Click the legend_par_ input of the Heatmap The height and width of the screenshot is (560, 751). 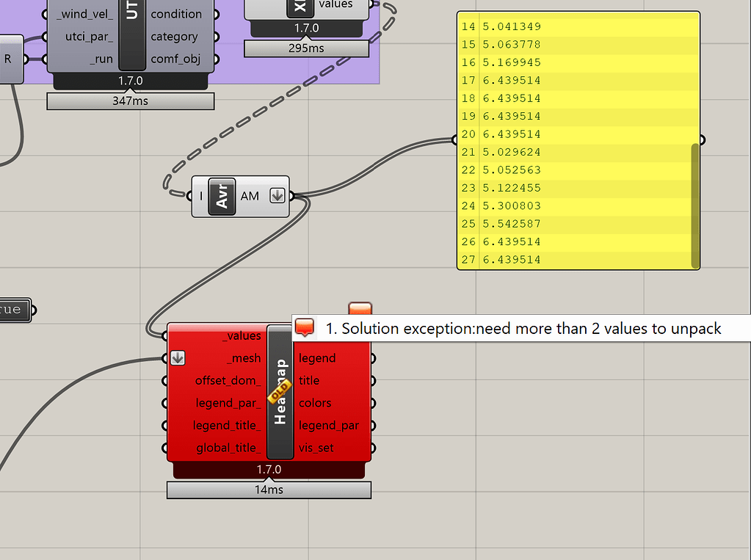[x=228, y=403]
